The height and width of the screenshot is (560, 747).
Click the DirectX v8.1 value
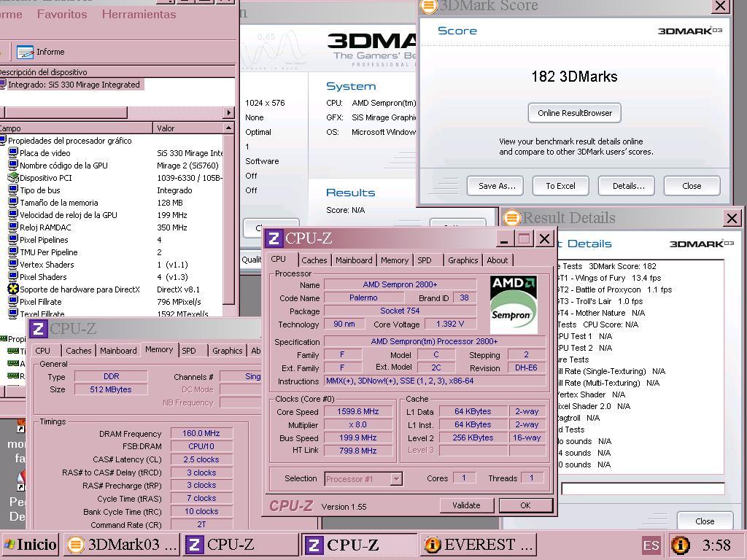[178, 289]
